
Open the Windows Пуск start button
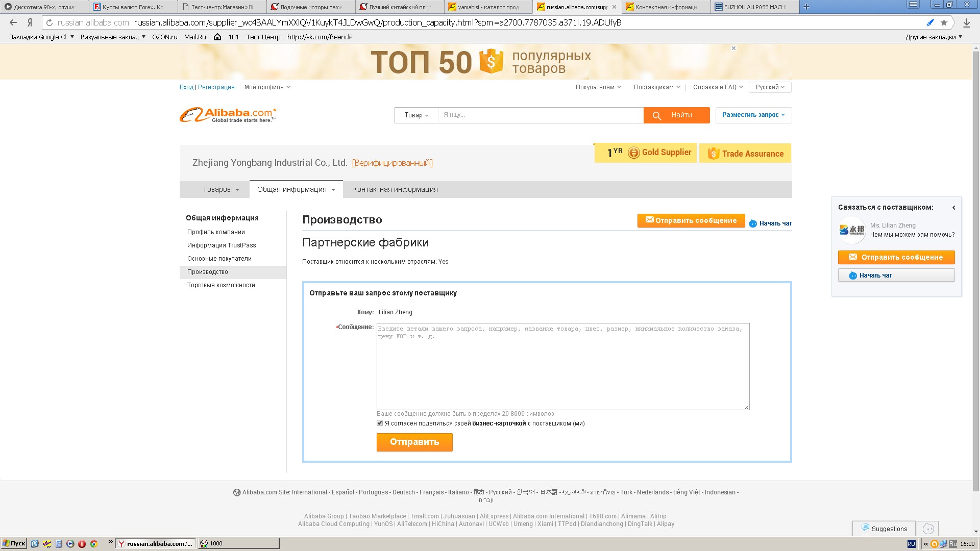coord(14,543)
